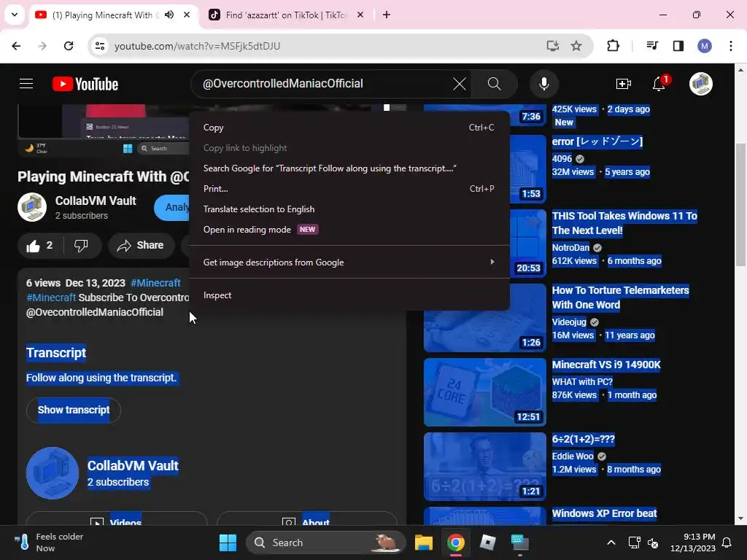
Task: Close the TikTok tab
Action: click(360, 15)
